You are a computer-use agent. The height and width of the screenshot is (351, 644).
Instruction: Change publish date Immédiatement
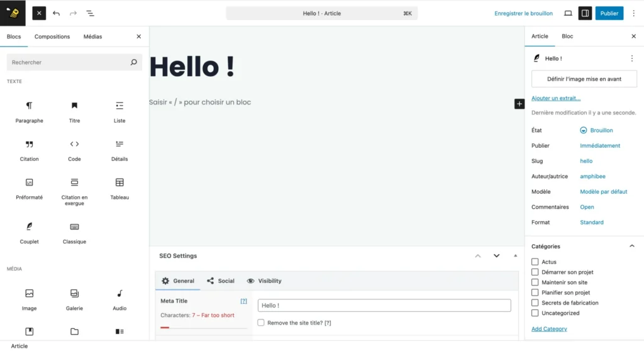600,145
